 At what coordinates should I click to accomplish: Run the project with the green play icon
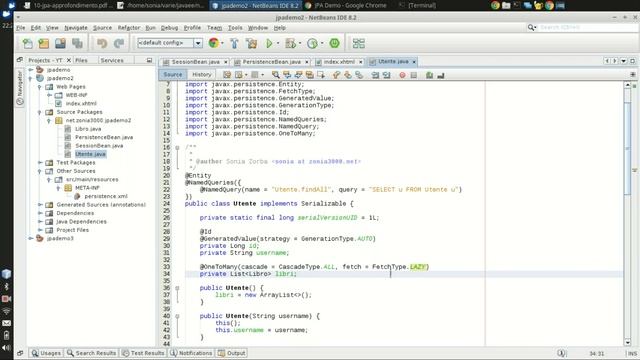[x=269, y=43]
